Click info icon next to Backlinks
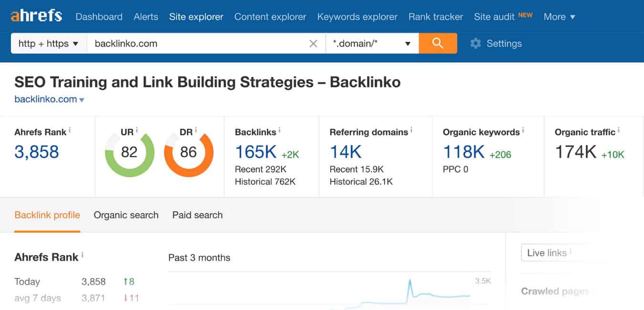 pyautogui.click(x=280, y=130)
